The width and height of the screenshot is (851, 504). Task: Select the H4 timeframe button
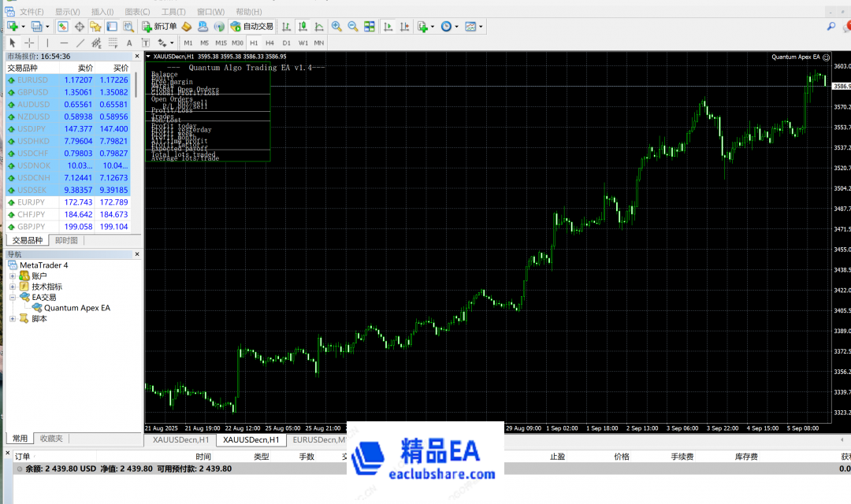(x=269, y=43)
